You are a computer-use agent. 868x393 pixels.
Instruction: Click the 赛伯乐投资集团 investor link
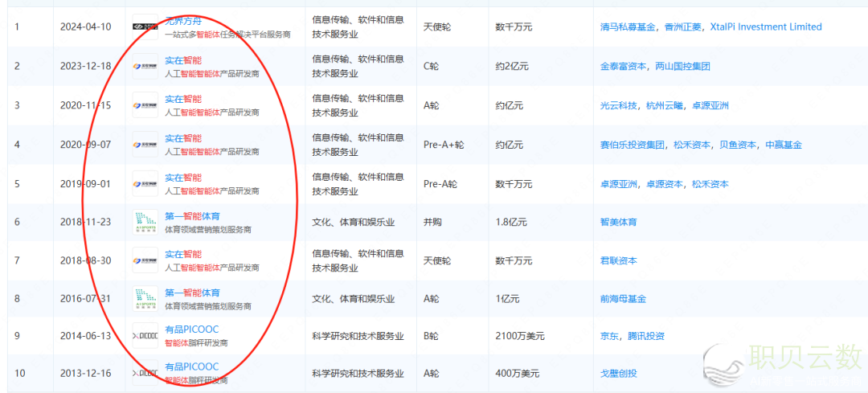point(633,145)
